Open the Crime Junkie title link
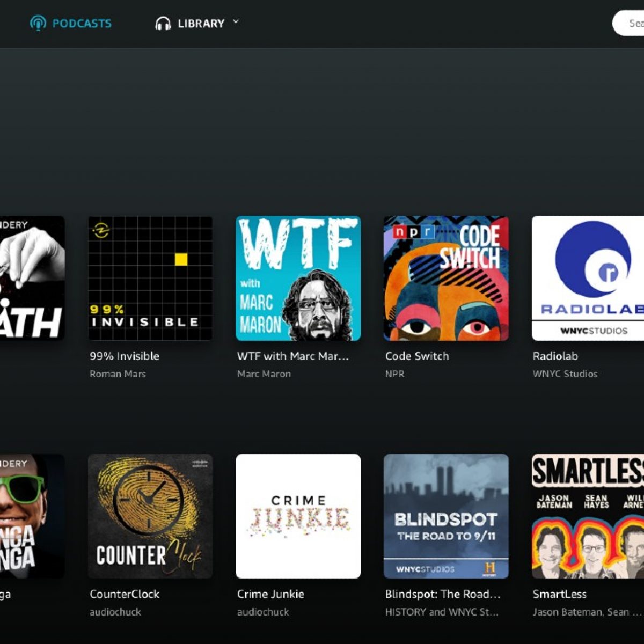 pyautogui.click(x=270, y=594)
